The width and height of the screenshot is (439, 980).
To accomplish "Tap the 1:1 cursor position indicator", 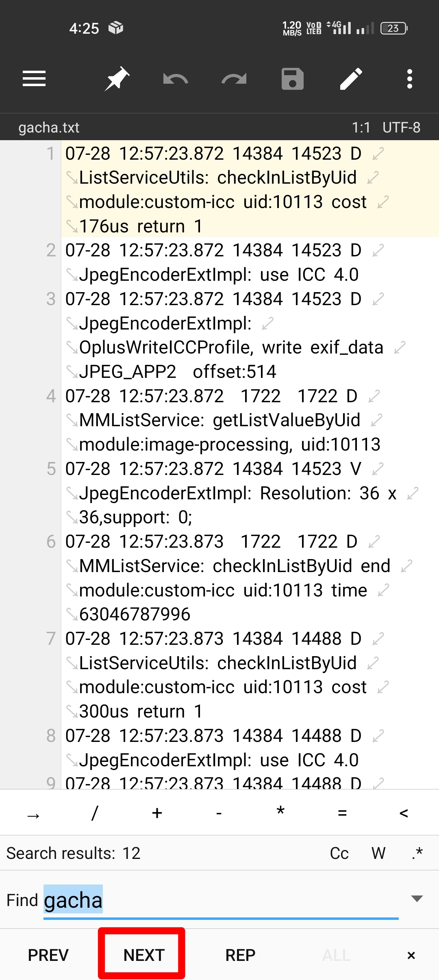I will [x=361, y=128].
